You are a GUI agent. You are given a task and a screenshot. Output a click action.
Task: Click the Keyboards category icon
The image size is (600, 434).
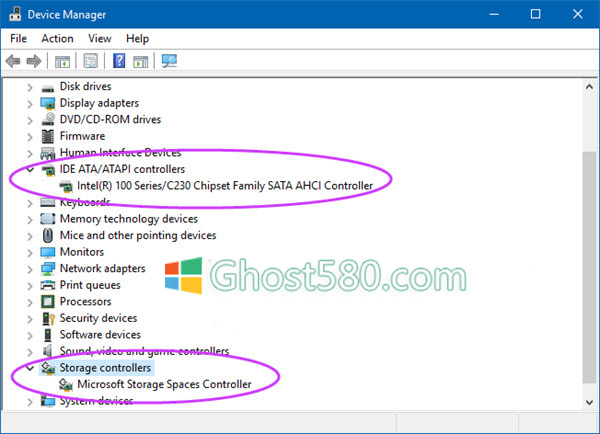[48, 202]
